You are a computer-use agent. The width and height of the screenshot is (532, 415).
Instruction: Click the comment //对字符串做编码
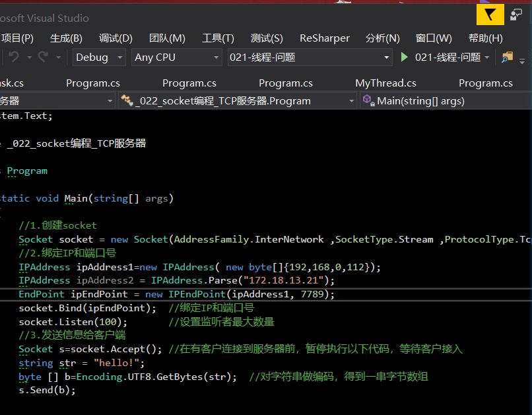339,377
